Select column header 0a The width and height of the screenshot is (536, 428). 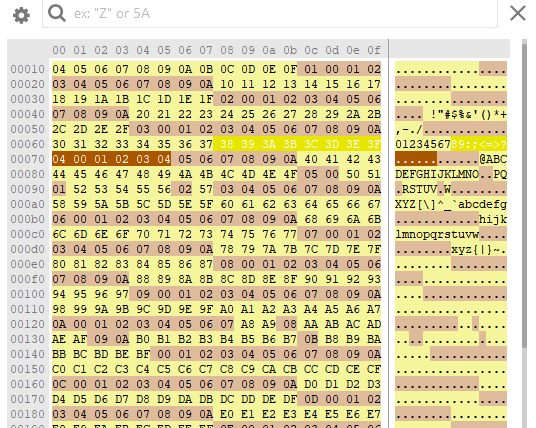click(x=269, y=51)
